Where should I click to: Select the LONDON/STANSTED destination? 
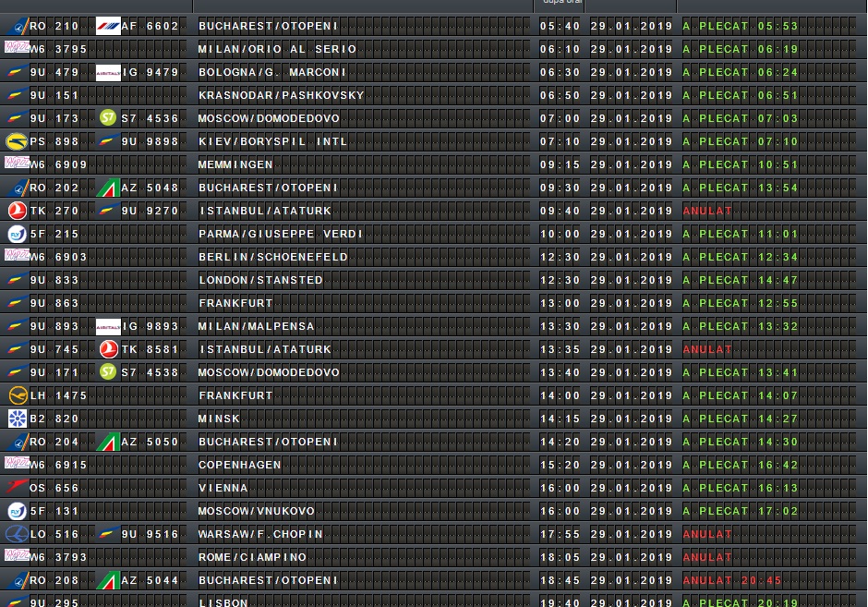tap(260, 280)
